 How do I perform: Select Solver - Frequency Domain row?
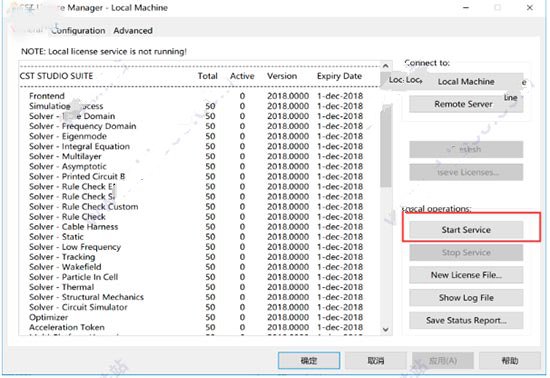(x=196, y=126)
